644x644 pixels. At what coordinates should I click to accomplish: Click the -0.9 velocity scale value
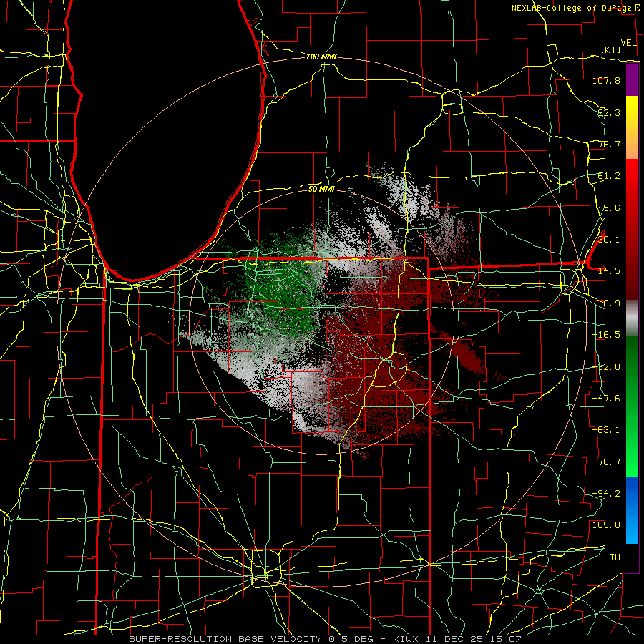(x=609, y=303)
